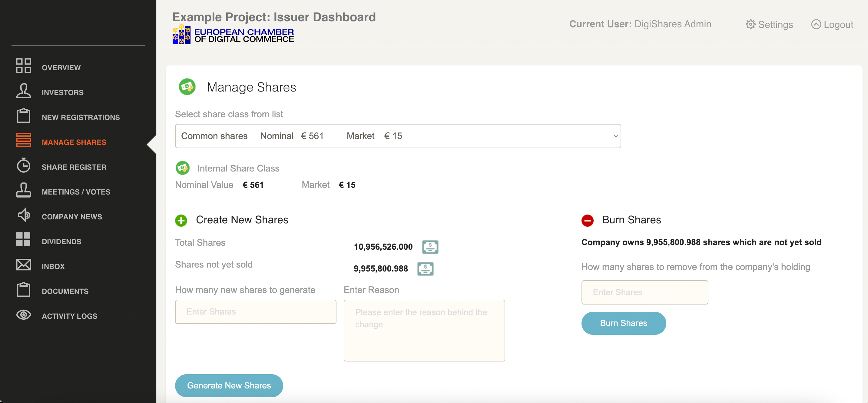Click the Share Register clock icon
868x403 pixels.
[23, 165]
